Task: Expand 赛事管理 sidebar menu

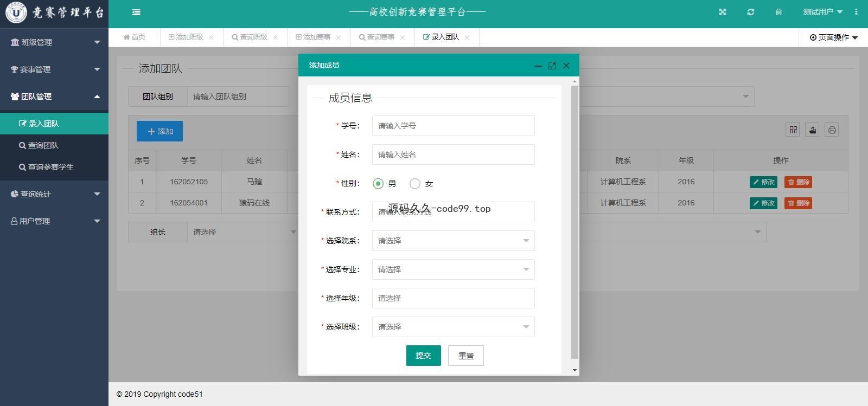Action: click(54, 69)
